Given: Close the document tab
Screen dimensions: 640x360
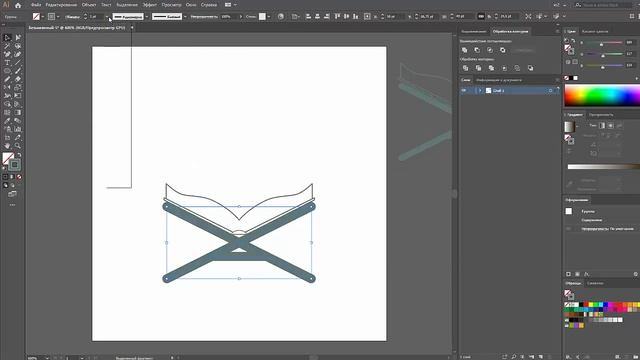Looking at the screenshot, I should pyautogui.click(x=132, y=28).
